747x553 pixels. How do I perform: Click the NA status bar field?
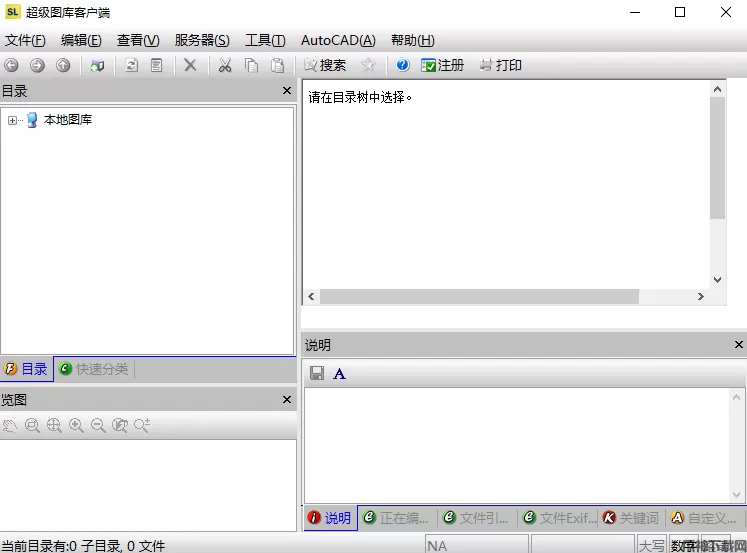click(477, 545)
